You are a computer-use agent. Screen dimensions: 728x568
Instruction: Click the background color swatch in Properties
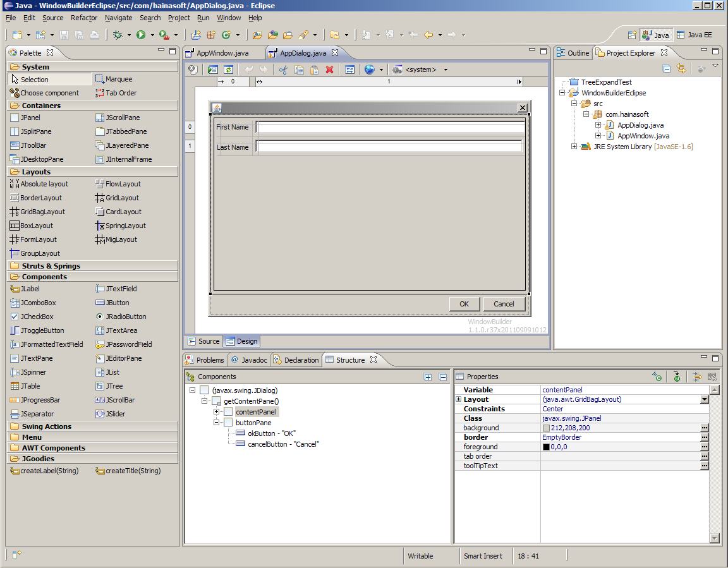coord(546,428)
